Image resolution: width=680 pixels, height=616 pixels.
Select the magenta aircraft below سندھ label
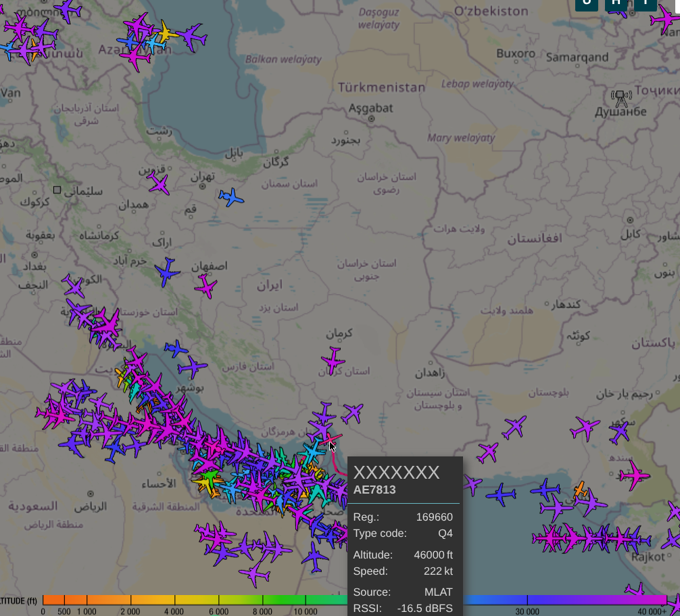(635, 475)
